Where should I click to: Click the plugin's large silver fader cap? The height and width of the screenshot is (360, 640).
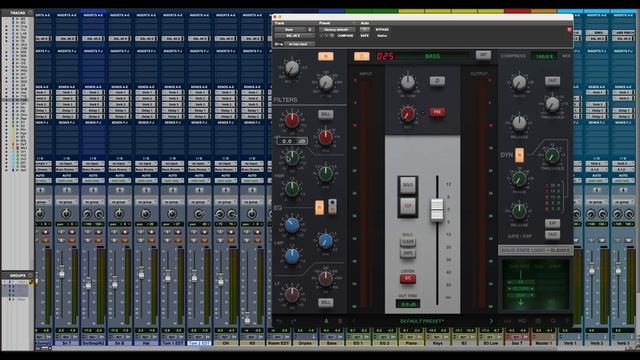(437, 210)
